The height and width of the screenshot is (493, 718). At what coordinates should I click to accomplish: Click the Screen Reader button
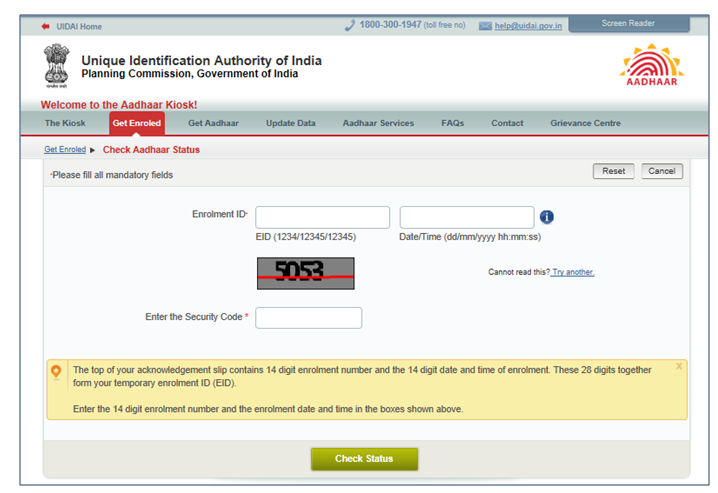pyautogui.click(x=629, y=23)
